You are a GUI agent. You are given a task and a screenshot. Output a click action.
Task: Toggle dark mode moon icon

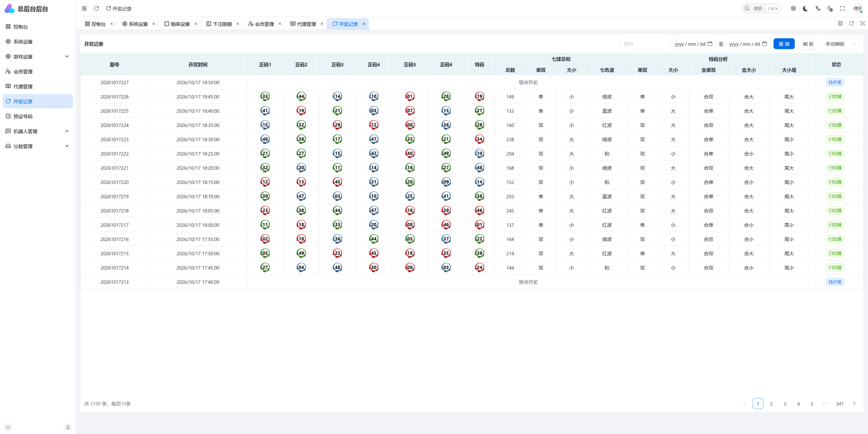click(806, 8)
